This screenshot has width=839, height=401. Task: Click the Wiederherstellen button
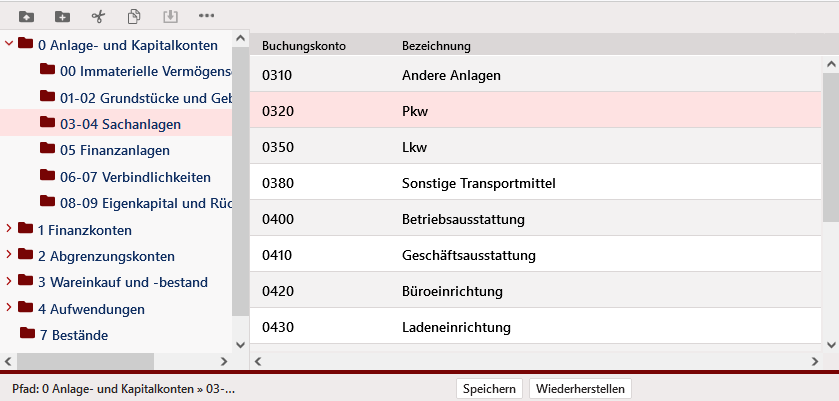tap(580, 389)
